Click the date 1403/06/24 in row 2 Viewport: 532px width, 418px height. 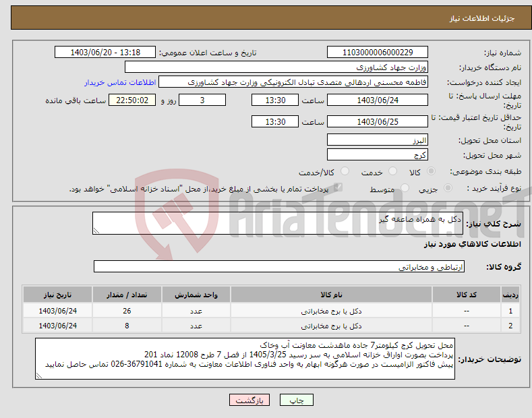58,326
